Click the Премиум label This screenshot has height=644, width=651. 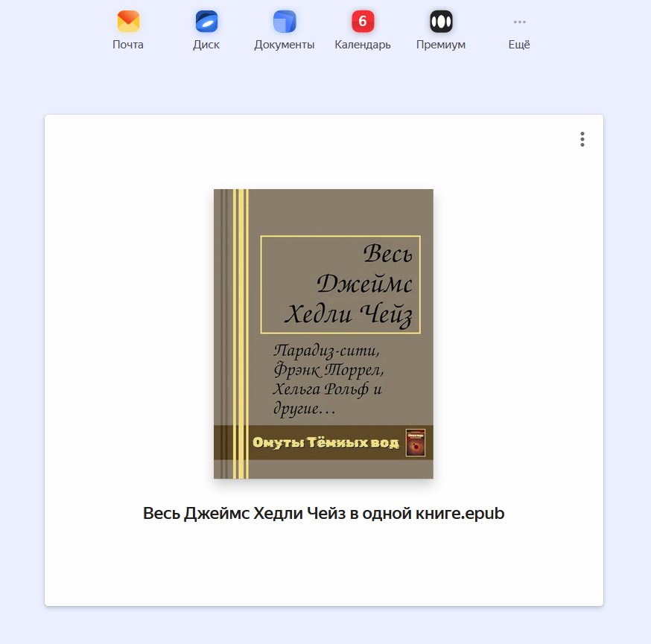click(441, 45)
